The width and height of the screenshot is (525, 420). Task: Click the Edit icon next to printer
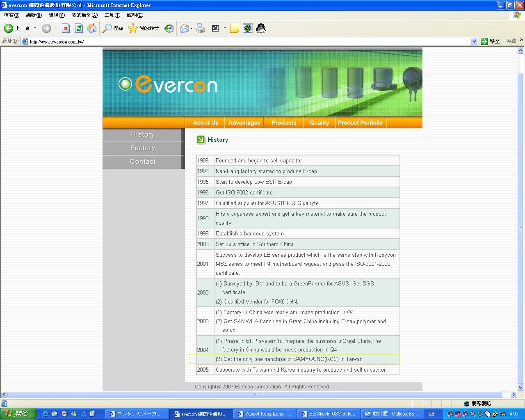(x=215, y=28)
